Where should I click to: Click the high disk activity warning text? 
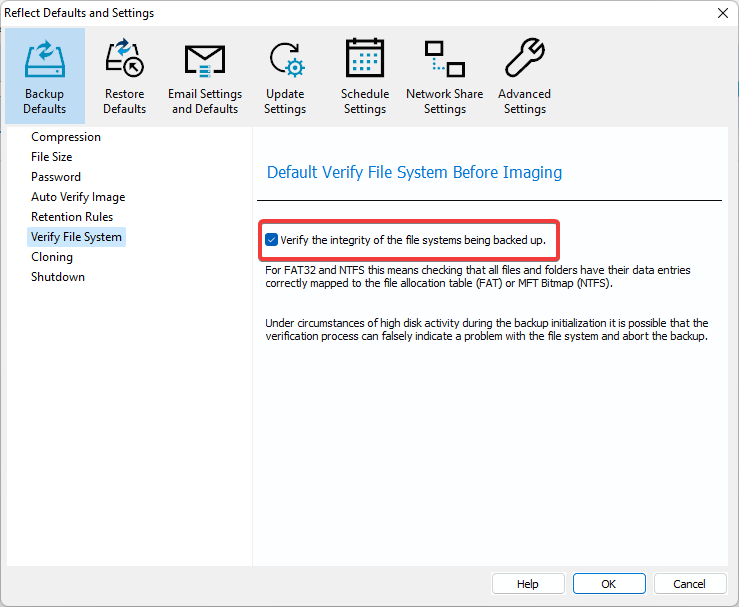coord(487,329)
